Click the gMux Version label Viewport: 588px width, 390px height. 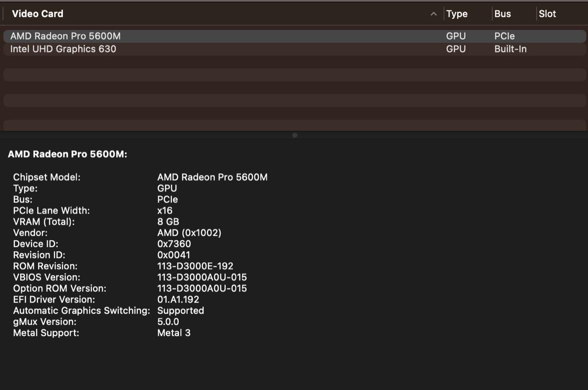click(45, 322)
